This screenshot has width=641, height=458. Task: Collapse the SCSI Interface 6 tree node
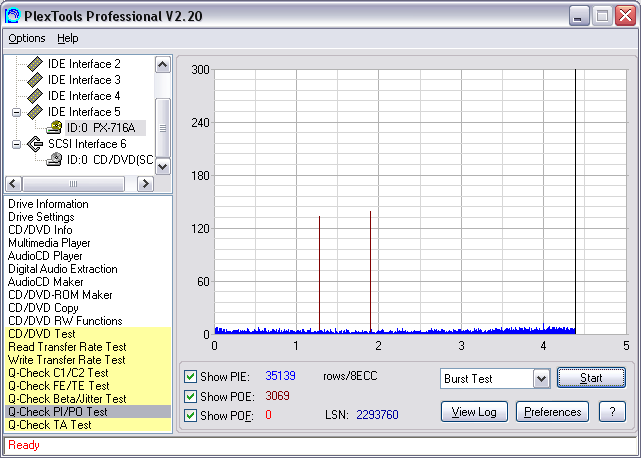click(16, 144)
